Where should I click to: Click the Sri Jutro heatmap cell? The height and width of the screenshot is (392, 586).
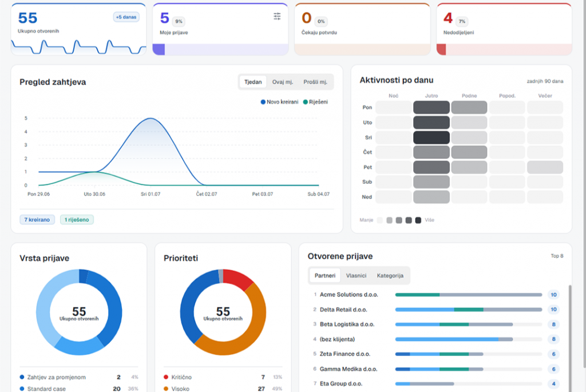[431, 137]
